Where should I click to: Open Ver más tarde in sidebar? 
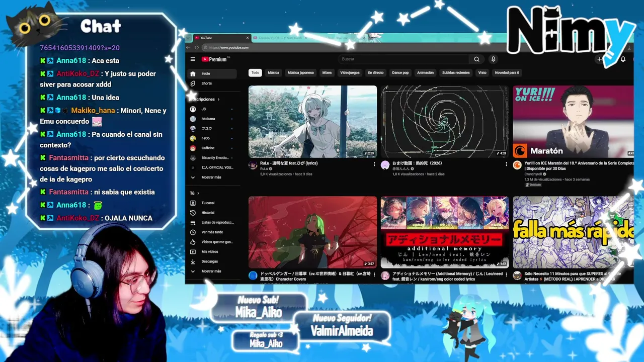(x=212, y=232)
